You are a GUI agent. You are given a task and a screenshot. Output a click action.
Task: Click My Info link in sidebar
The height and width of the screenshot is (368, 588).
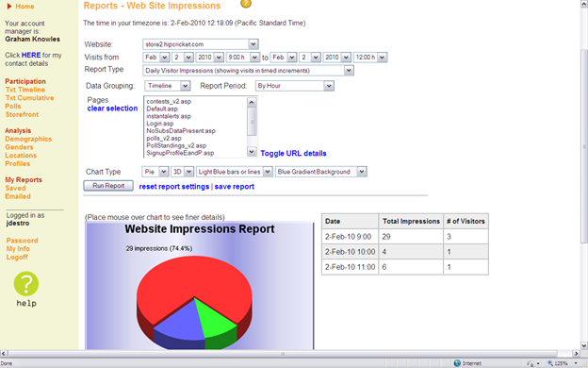[x=18, y=248]
